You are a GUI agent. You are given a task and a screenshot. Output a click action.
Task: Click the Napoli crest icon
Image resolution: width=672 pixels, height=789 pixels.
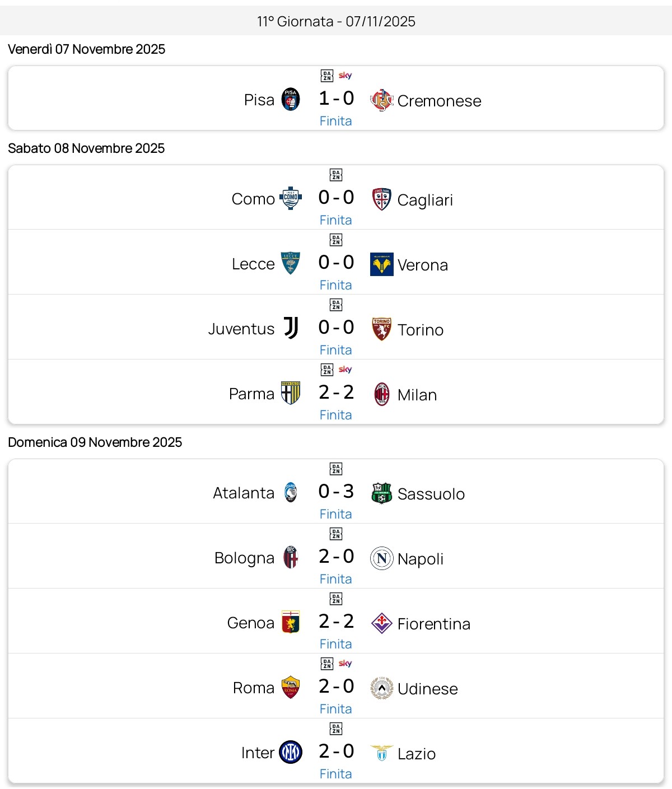[382, 558]
